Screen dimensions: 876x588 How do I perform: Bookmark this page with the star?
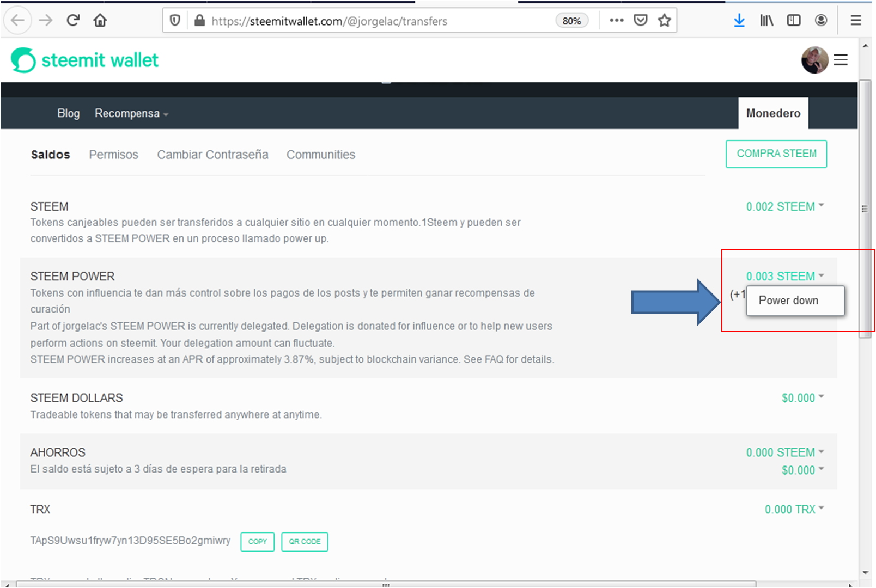click(664, 21)
